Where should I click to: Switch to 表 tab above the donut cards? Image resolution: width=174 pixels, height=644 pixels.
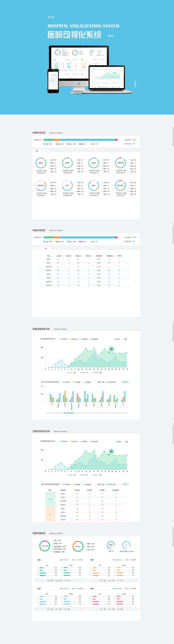(x=46, y=151)
